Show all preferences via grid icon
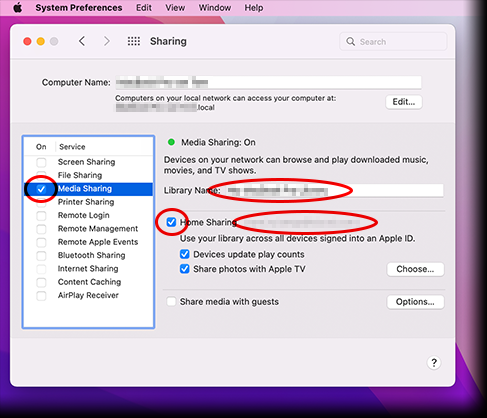Viewport: 487px width, 418px height. (134, 41)
